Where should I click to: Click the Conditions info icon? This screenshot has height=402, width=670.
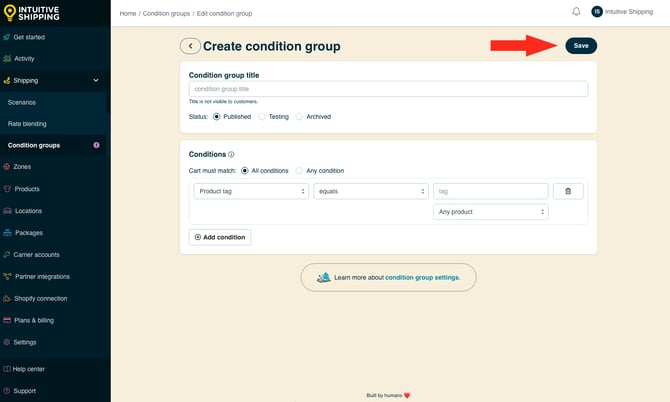pyautogui.click(x=231, y=155)
